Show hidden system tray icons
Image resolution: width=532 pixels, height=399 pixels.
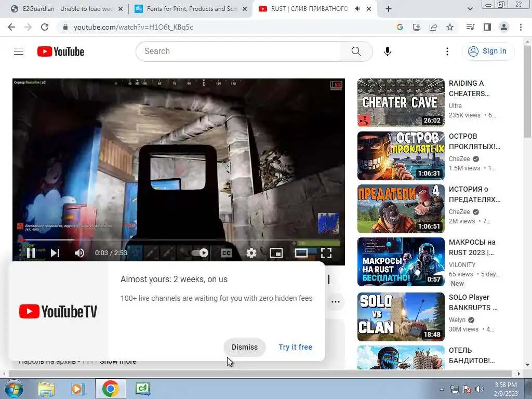pyautogui.click(x=442, y=389)
